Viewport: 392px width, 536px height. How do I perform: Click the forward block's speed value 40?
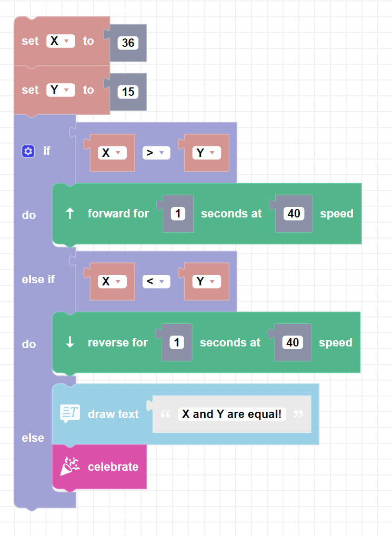pos(294,213)
